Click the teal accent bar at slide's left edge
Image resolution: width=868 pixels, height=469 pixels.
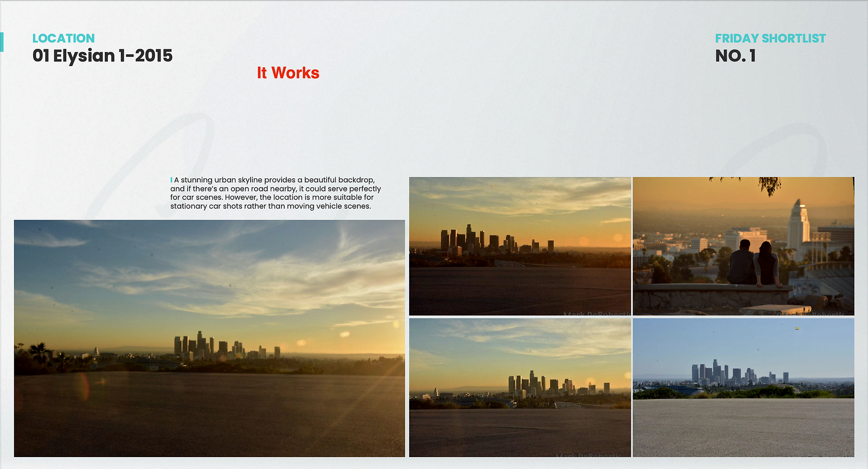pyautogui.click(x=2, y=42)
